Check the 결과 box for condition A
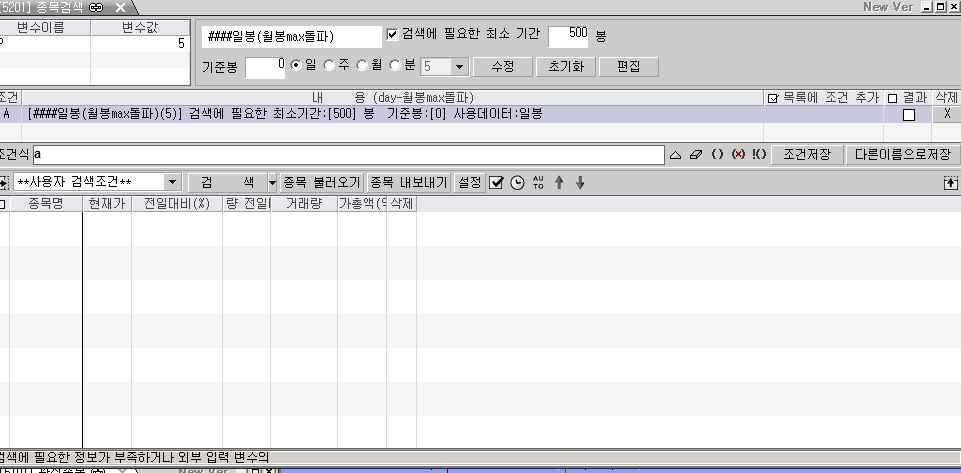 point(909,115)
